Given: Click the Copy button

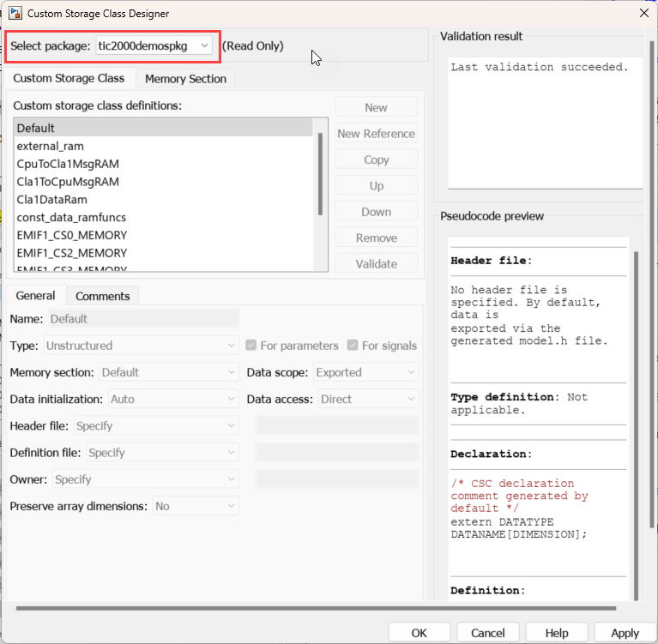Looking at the screenshot, I should [x=377, y=159].
